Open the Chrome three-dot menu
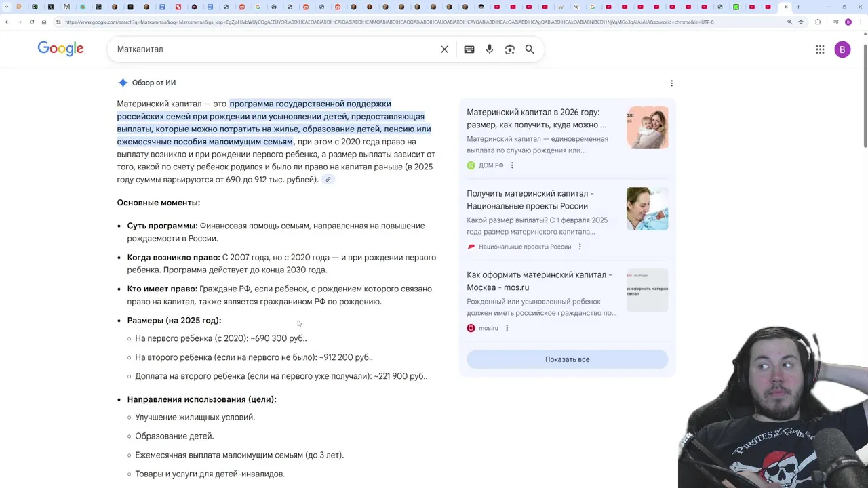Viewport: 868px width, 488px height. 862,22
